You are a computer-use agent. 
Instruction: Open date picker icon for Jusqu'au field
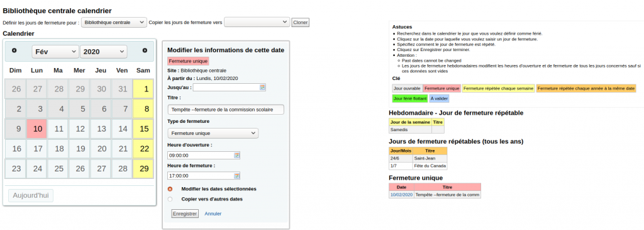coord(262,87)
